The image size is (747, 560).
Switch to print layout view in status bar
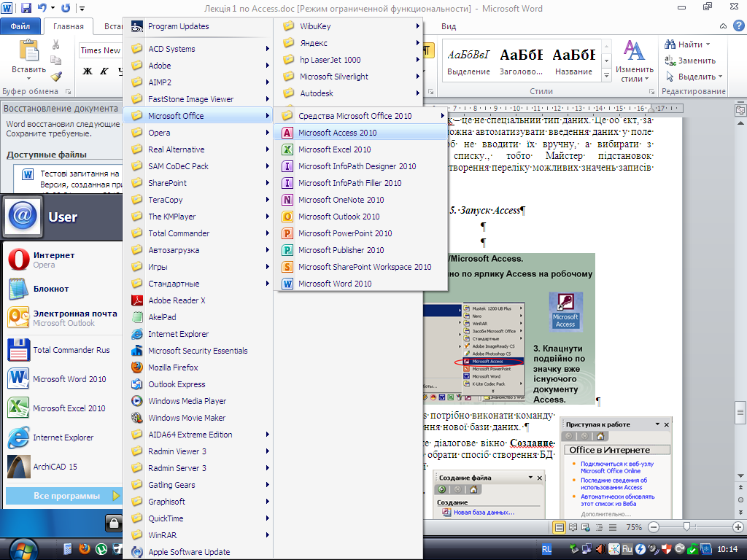coord(560,527)
